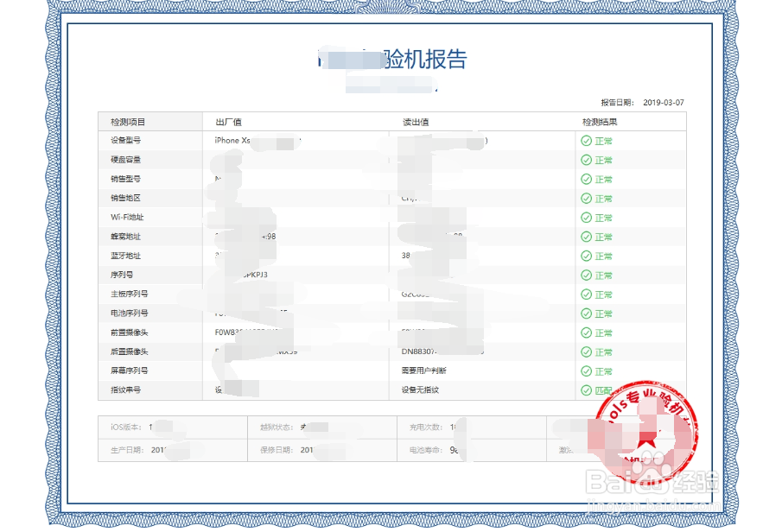The image size is (763, 532).
Task: Select the 检测项目 column header
Action: [x=128, y=122]
